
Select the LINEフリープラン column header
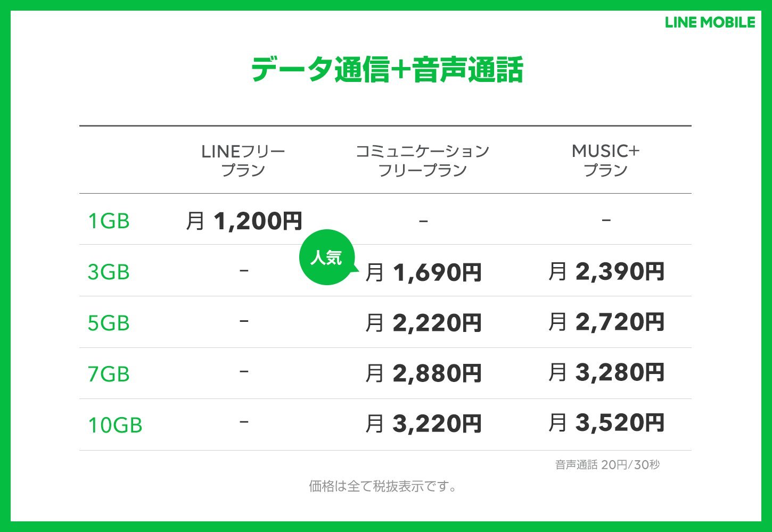[243, 161]
